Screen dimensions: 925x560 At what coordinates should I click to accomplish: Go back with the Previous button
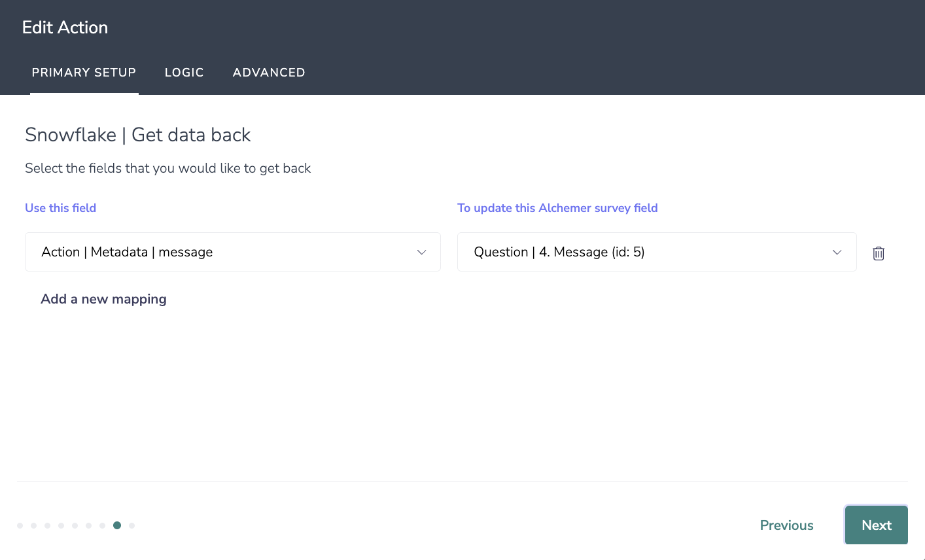click(786, 525)
